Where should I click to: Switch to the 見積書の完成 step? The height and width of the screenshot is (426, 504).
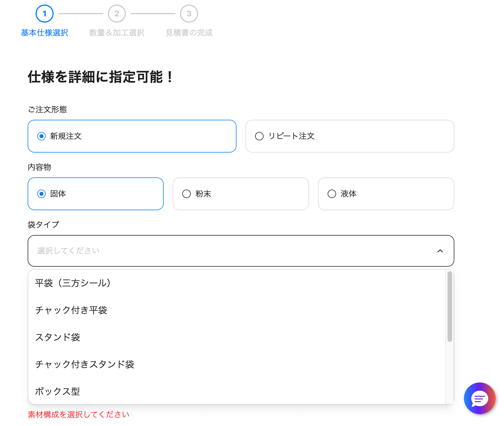[189, 32]
